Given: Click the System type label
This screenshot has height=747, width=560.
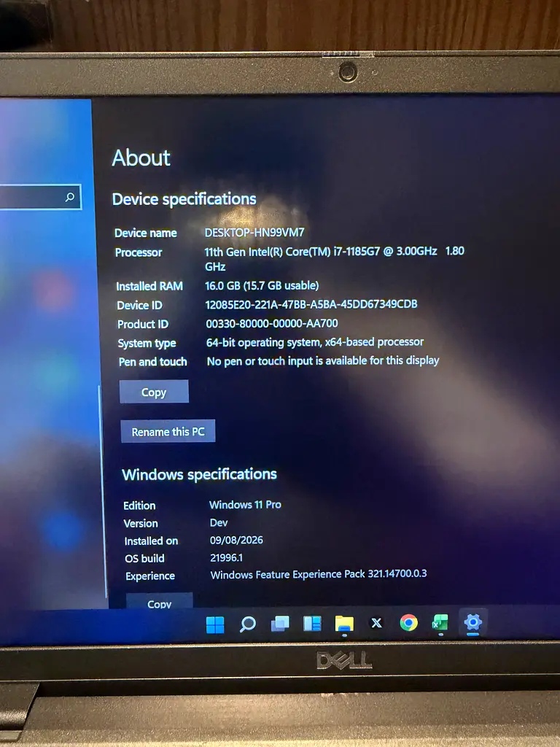Looking at the screenshot, I should pos(147,343).
